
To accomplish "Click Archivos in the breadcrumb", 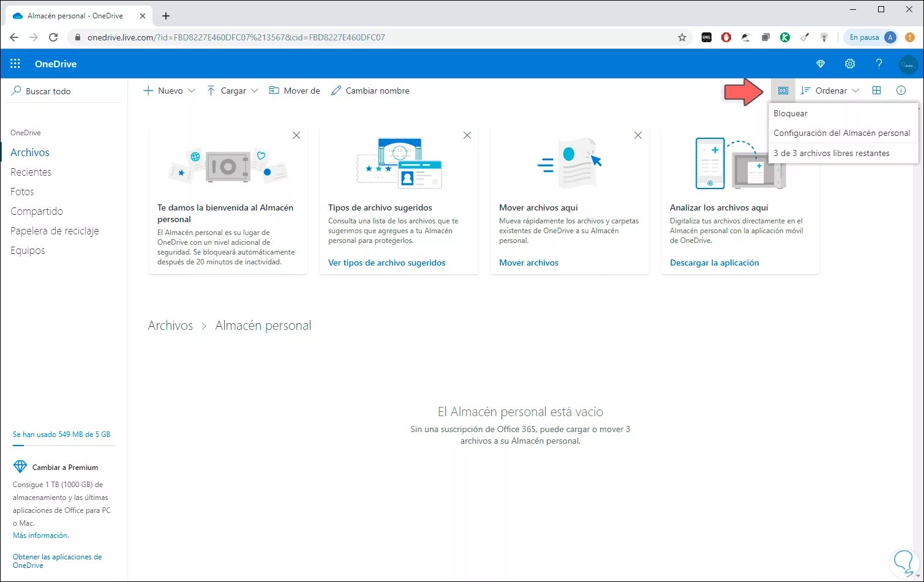I will pyautogui.click(x=170, y=326).
